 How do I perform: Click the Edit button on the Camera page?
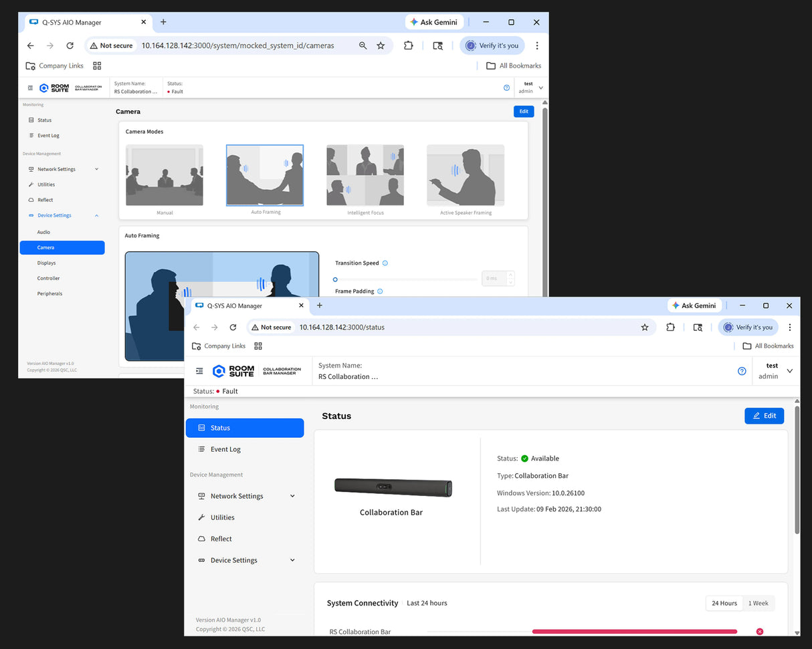tap(524, 112)
